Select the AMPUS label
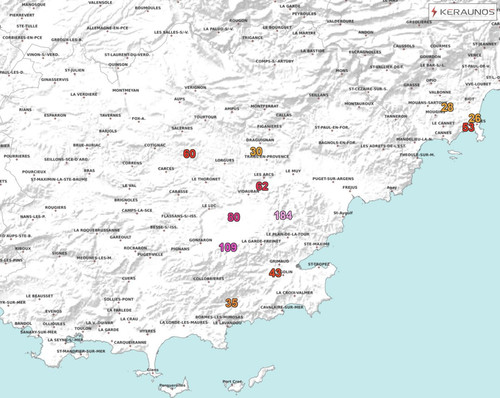The image size is (500, 398). tap(232, 109)
